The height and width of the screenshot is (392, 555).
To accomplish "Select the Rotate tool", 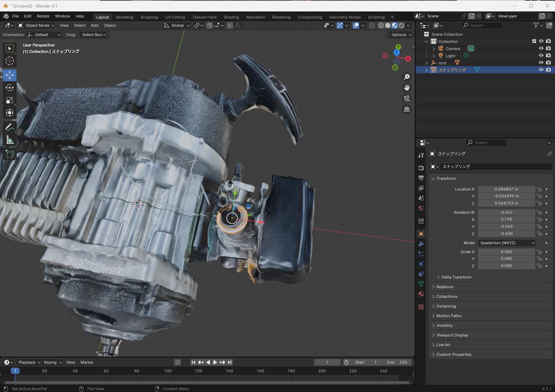I will point(10,88).
